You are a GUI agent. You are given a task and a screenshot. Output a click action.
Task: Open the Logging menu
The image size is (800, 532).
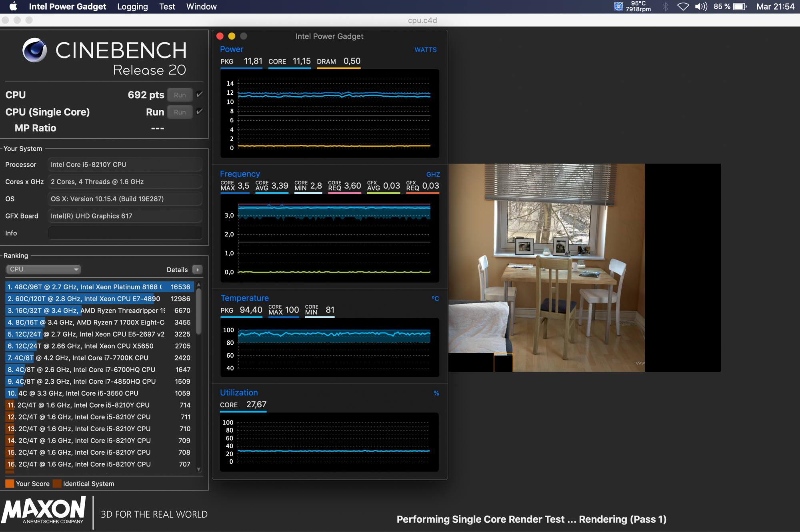pyautogui.click(x=132, y=6)
